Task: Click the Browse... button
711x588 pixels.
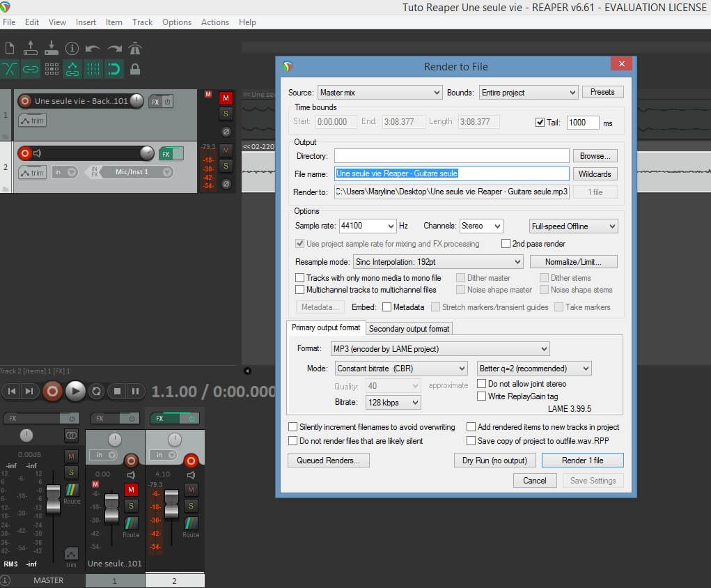Action: pyautogui.click(x=595, y=156)
